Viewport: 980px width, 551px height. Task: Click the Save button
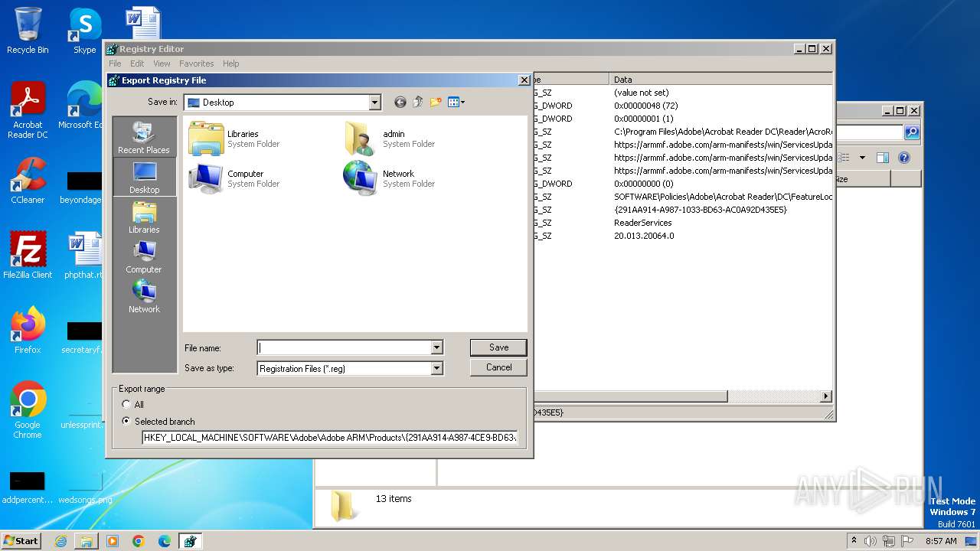(x=498, y=347)
